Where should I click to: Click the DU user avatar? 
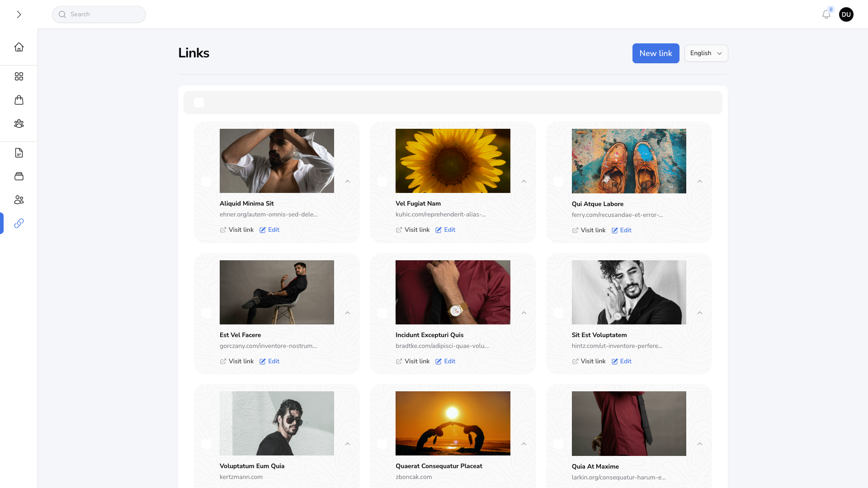pyautogui.click(x=846, y=14)
